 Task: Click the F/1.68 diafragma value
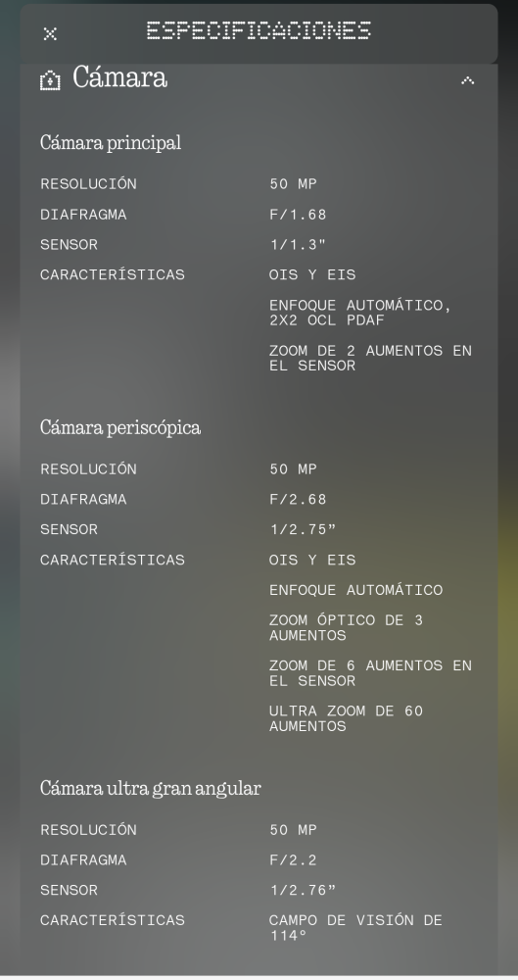tap(298, 215)
